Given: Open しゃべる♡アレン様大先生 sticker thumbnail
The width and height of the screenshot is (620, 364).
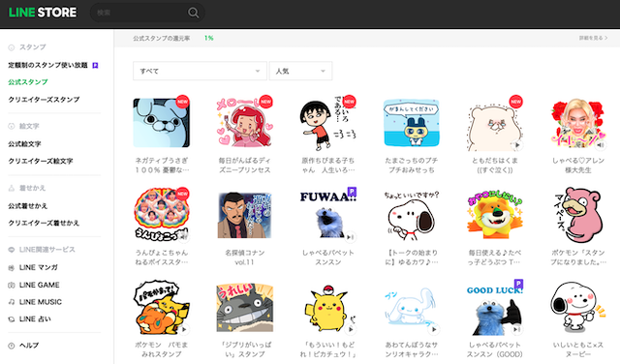Looking at the screenshot, I should (578, 123).
